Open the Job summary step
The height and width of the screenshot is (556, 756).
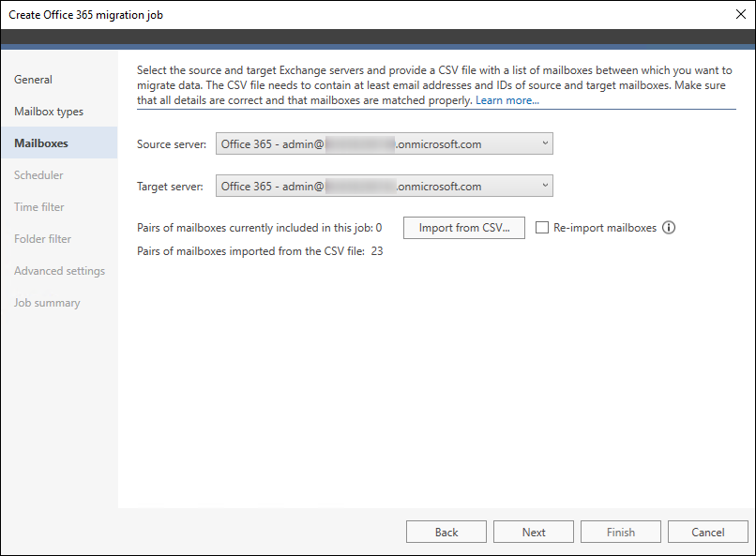pos(47,303)
